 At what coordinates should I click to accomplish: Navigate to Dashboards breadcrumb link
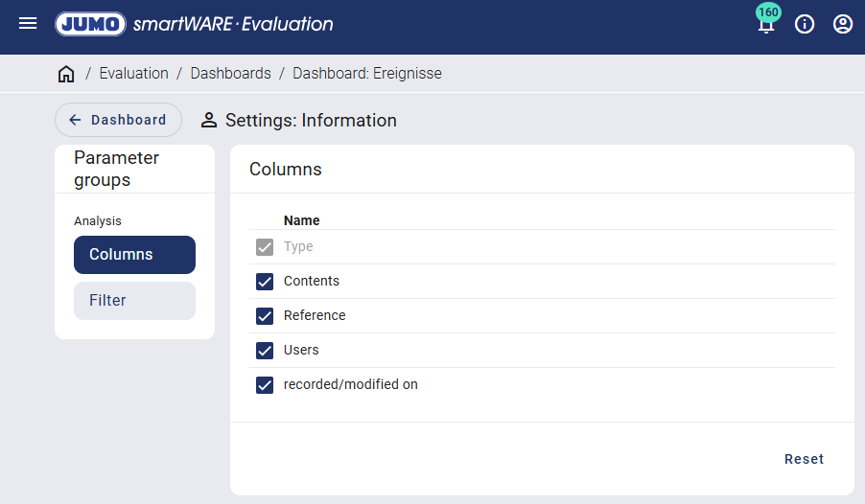pyautogui.click(x=230, y=74)
